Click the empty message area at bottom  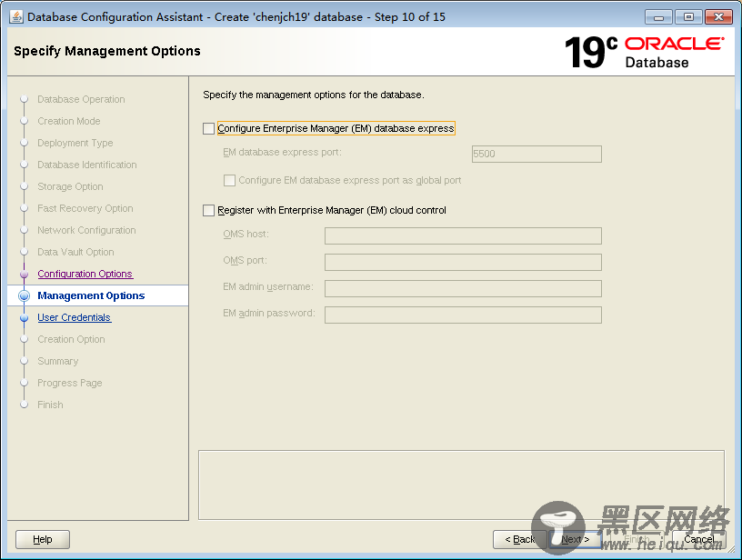[461, 485]
